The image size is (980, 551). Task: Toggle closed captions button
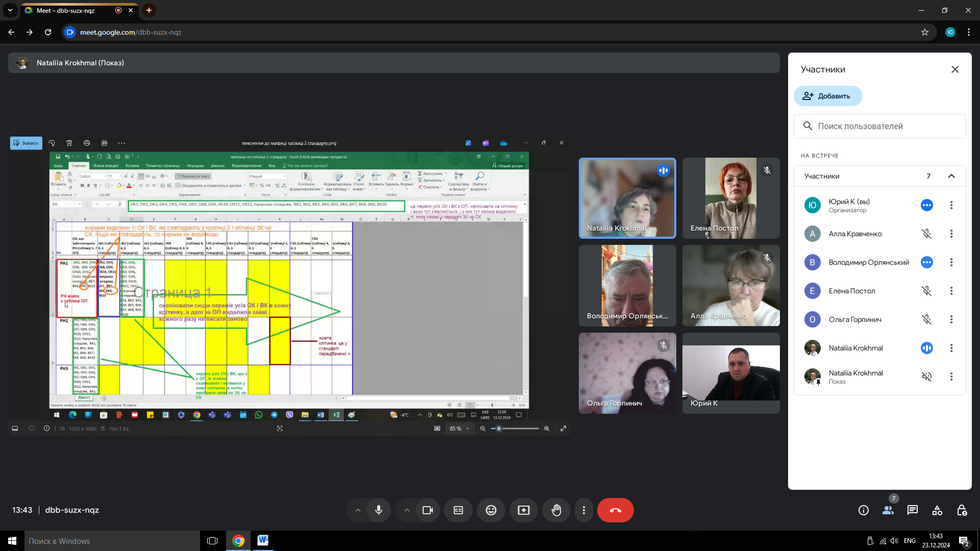[458, 510]
